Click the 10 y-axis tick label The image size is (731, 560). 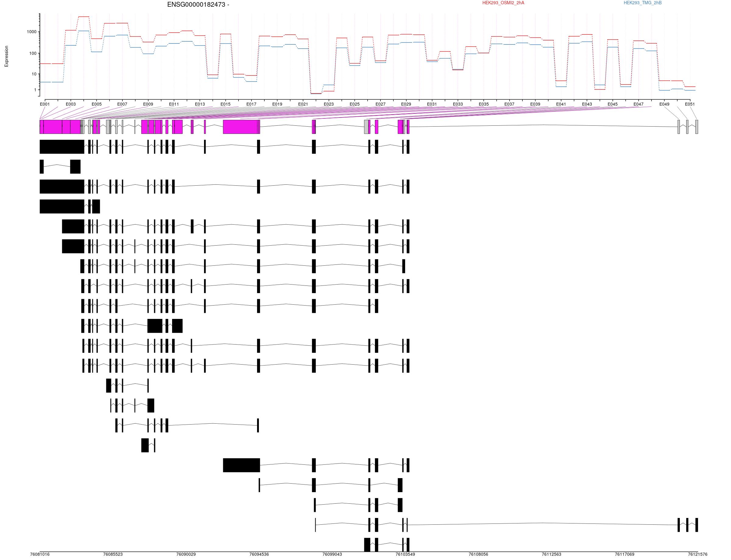click(x=34, y=74)
